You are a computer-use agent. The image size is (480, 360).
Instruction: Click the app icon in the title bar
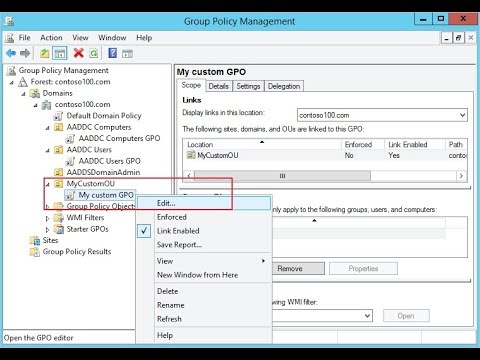point(10,21)
